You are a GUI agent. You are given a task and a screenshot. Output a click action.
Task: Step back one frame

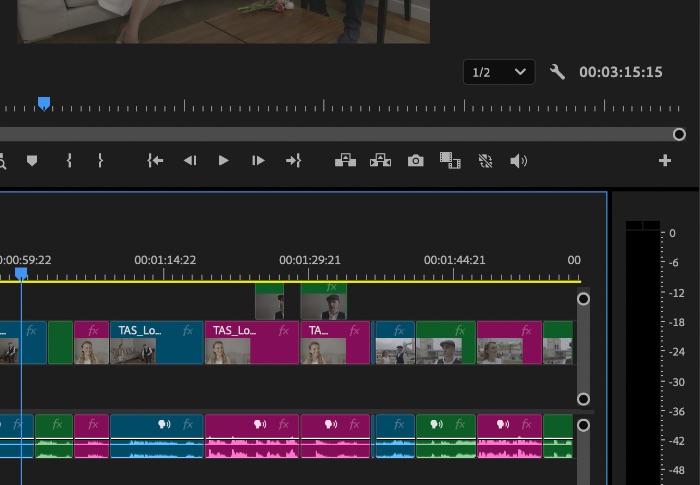190,160
